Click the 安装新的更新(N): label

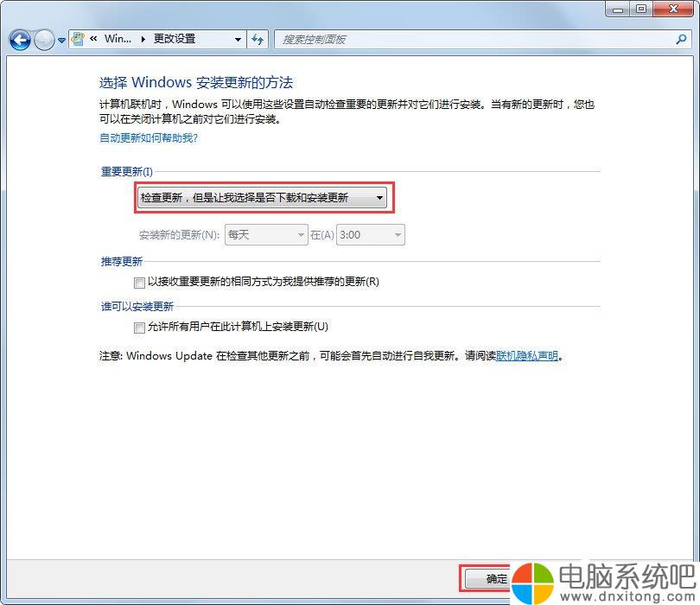coord(179,235)
